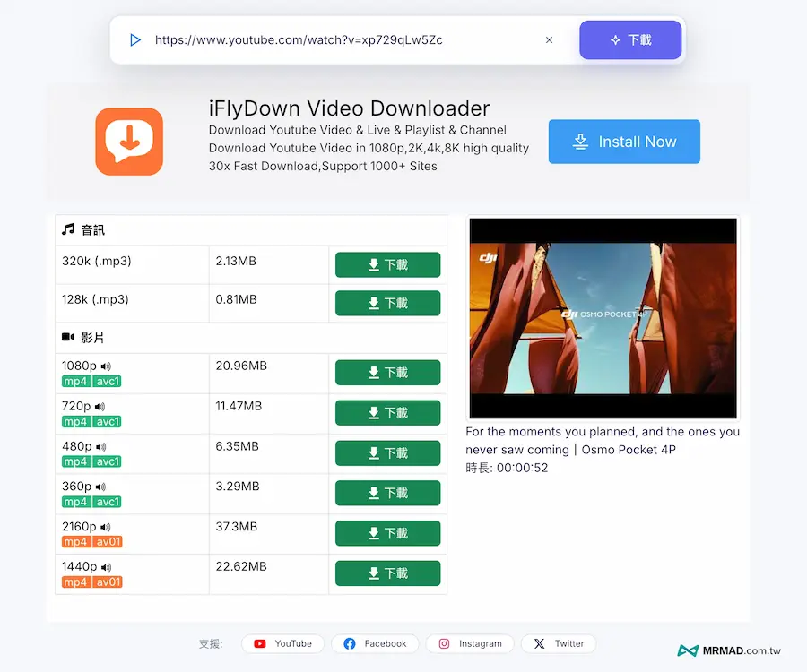Image resolution: width=807 pixels, height=672 pixels.
Task: Click the speaker icon next to 480p
Action: tap(100, 447)
